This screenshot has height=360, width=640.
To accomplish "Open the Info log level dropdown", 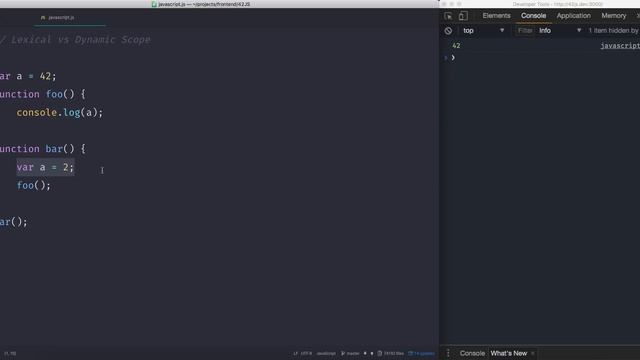I will click(560, 31).
